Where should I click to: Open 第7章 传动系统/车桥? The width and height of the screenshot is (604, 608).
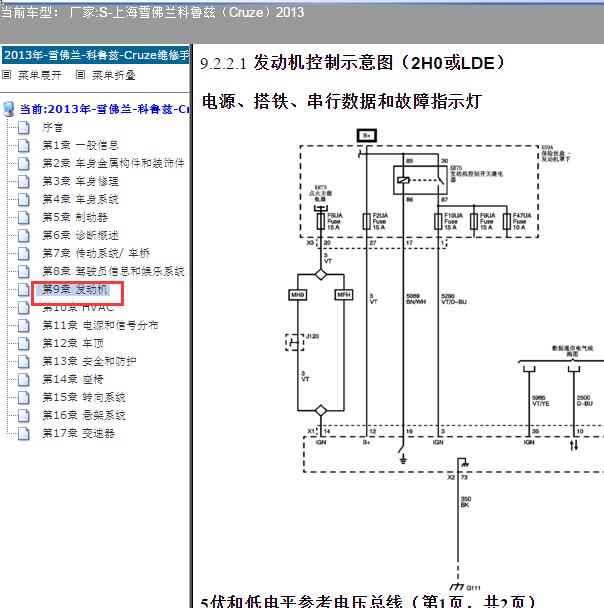click(x=96, y=253)
